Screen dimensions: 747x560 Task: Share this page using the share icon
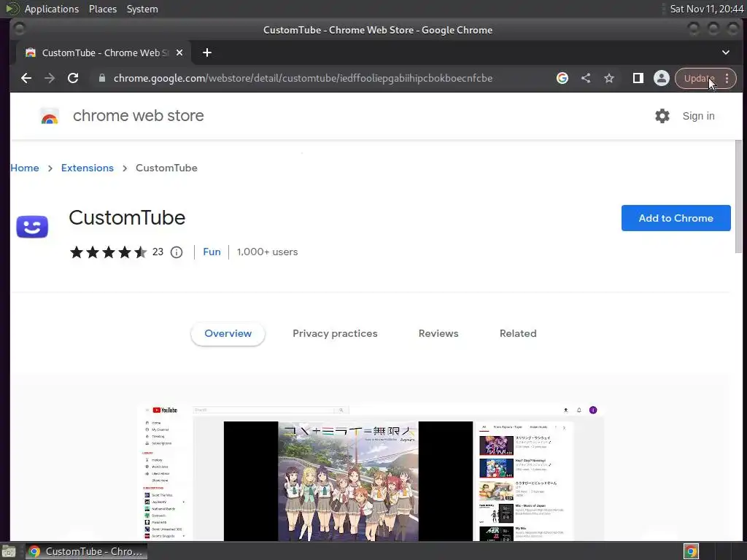pos(586,78)
